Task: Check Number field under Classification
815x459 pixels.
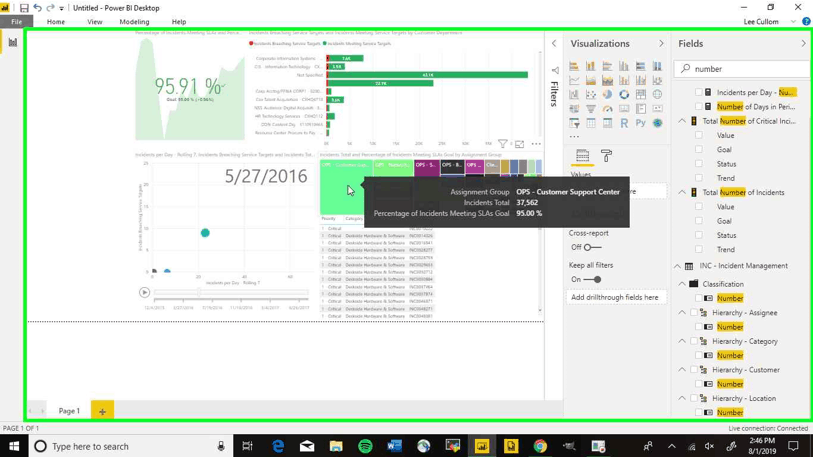Action: [699, 298]
